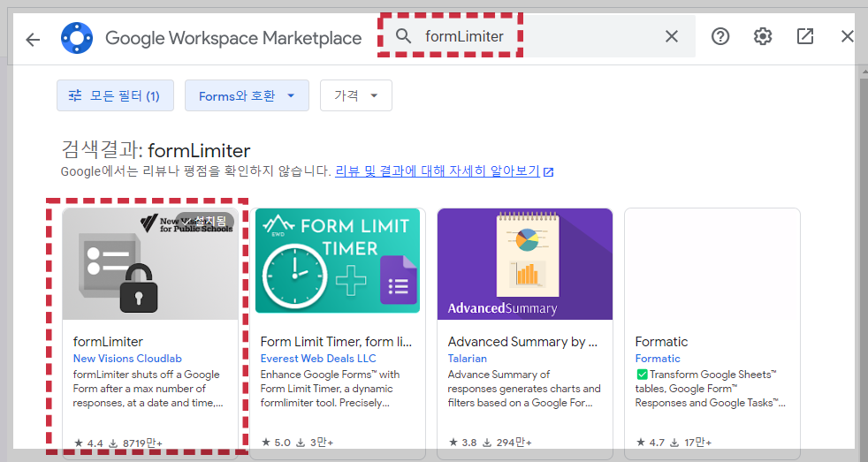
Task: Clear the formLimiter search text
Action: click(x=672, y=36)
